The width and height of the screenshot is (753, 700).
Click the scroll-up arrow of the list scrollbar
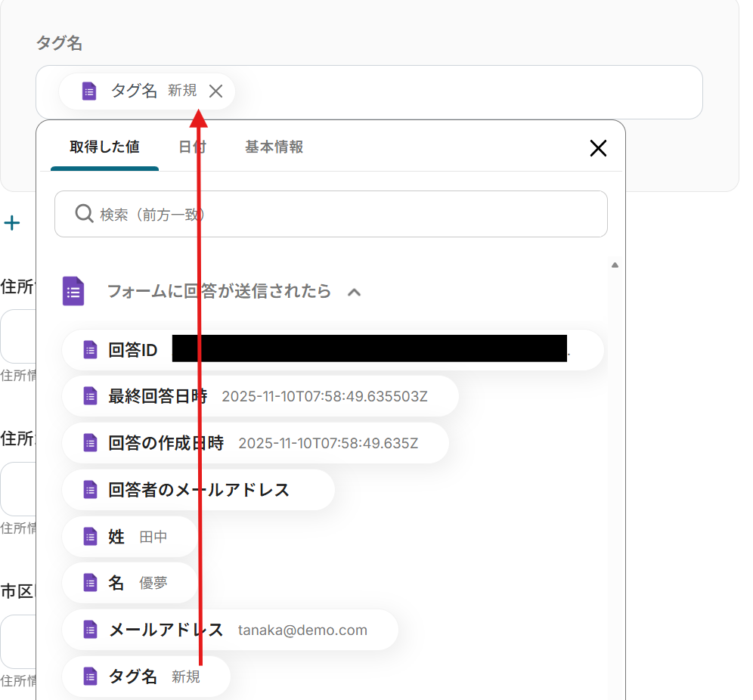[615, 265]
